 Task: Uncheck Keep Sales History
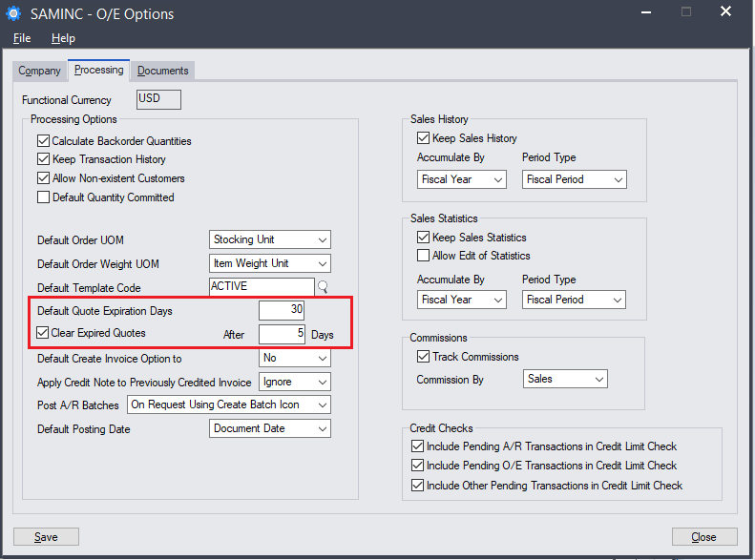tap(423, 138)
